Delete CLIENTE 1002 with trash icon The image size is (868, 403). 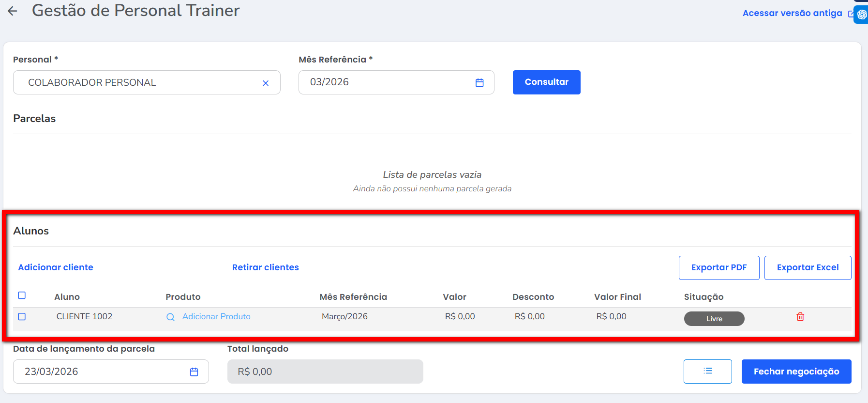click(800, 317)
